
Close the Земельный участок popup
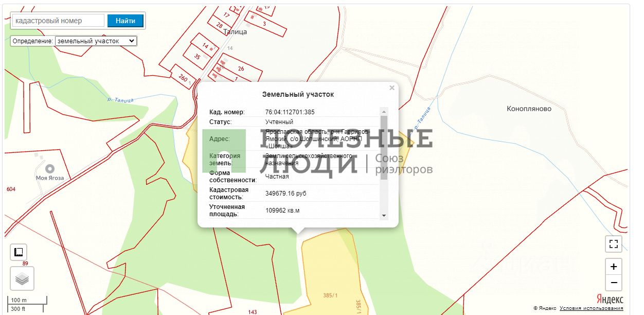392,88
